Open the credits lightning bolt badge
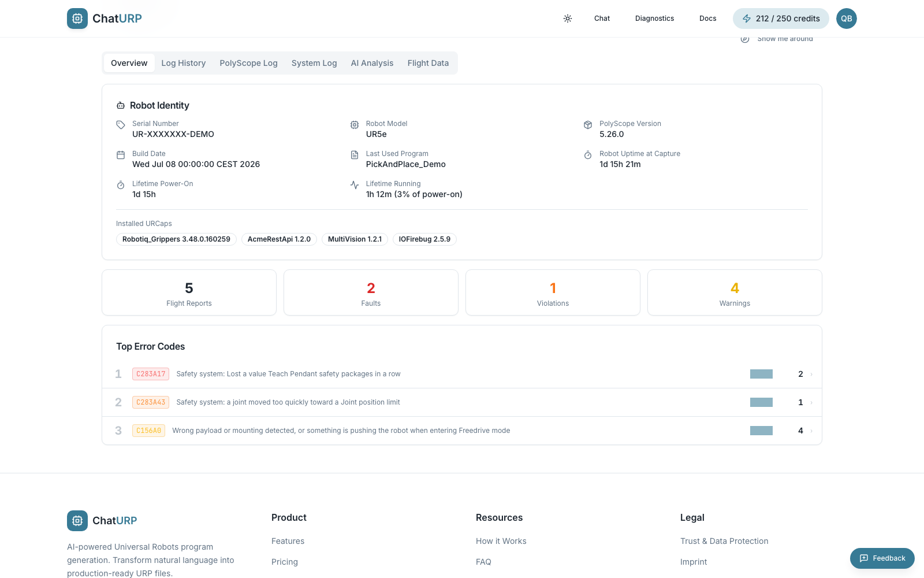Image resolution: width=924 pixels, height=578 pixels. [781, 18]
